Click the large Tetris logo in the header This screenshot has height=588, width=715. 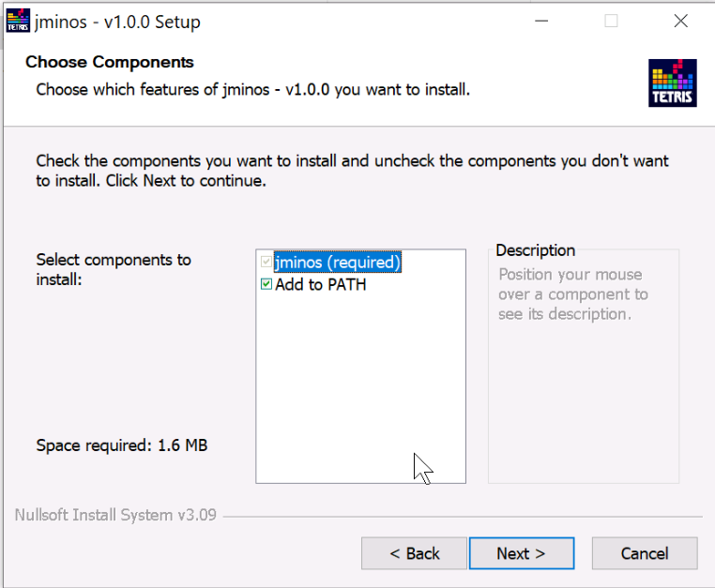pyautogui.click(x=672, y=83)
